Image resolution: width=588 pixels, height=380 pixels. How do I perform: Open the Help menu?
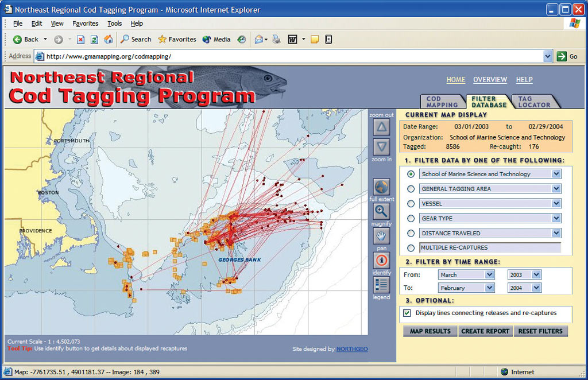click(x=137, y=24)
